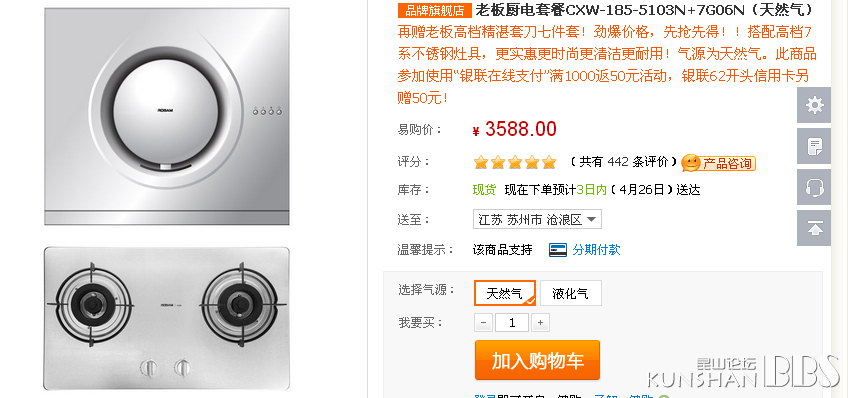Click the range hood product image

(x=167, y=116)
